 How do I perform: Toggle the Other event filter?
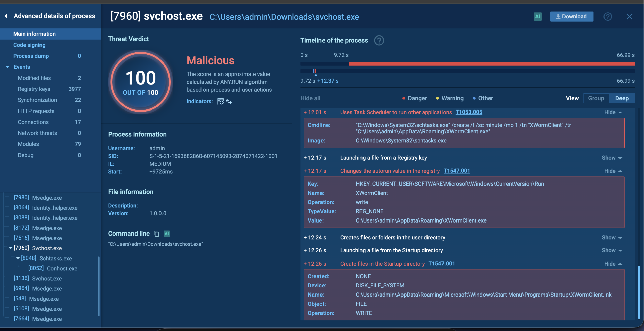click(x=483, y=98)
